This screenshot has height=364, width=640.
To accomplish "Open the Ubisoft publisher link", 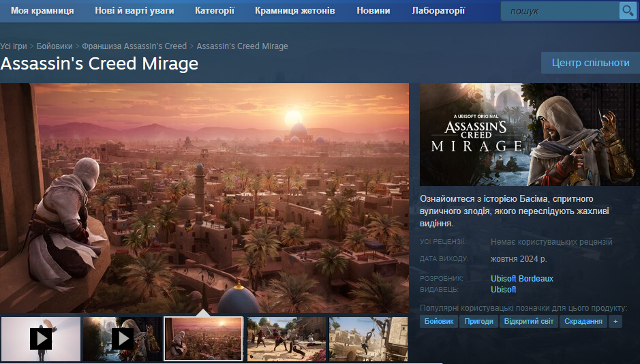I will click(503, 290).
